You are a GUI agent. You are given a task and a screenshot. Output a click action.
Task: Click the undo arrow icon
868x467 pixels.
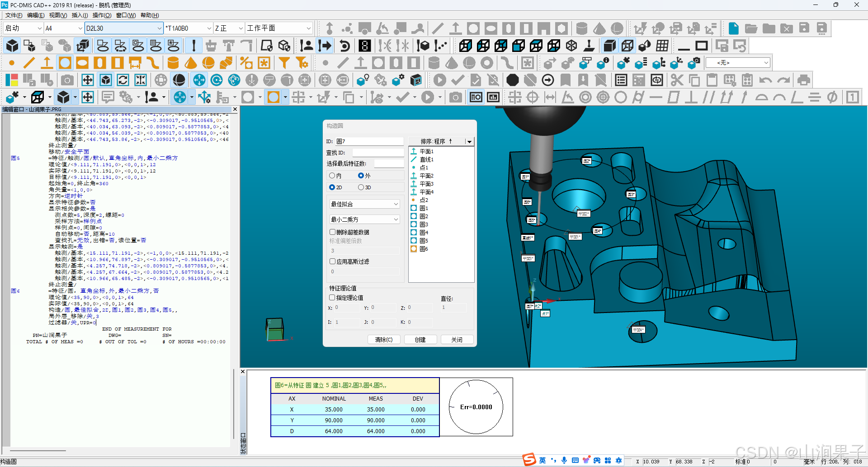coord(765,80)
